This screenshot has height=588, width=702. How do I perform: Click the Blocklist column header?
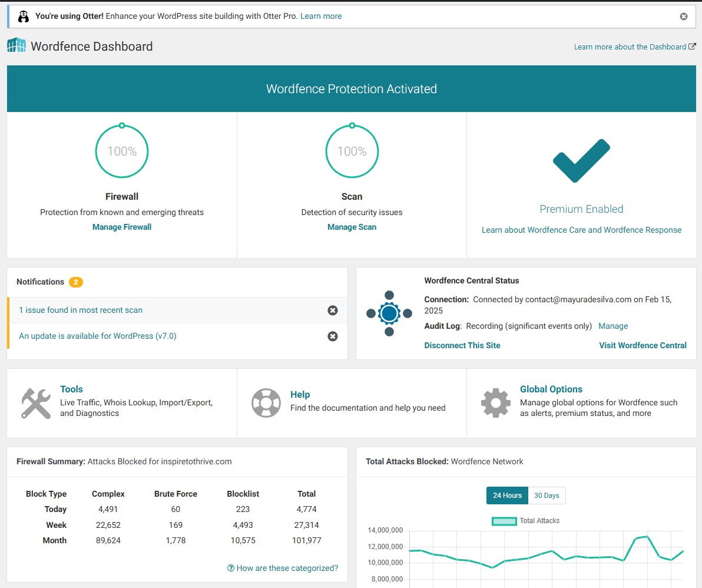coord(243,494)
